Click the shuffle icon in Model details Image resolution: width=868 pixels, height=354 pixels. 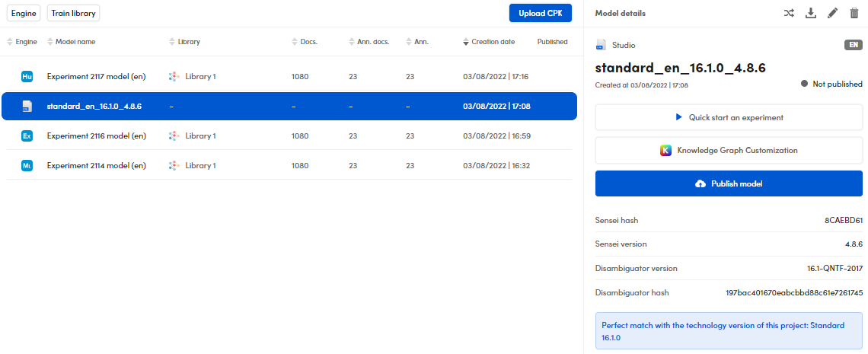pyautogui.click(x=789, y=13)
